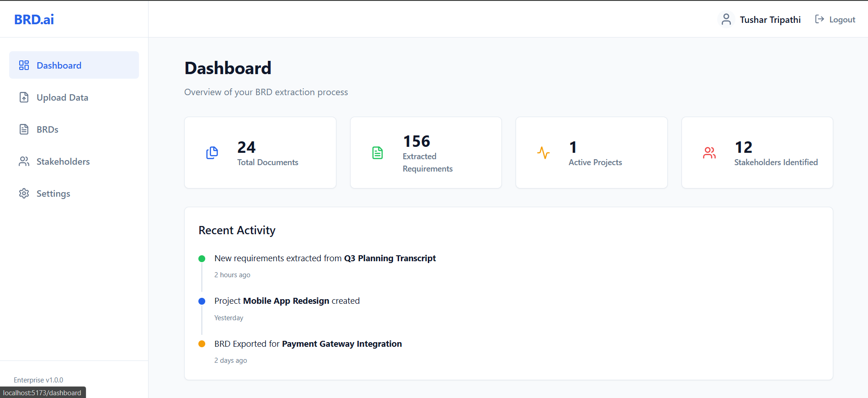Open Q3 Planning Transcript activity entry
The width and height of the screenshot is (868, 398).
pos(389,258)
